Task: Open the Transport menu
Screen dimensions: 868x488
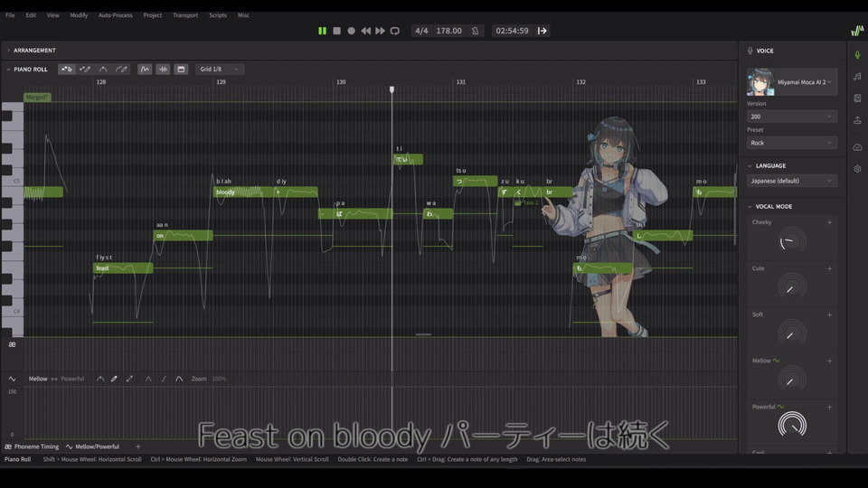Action: 185,15
